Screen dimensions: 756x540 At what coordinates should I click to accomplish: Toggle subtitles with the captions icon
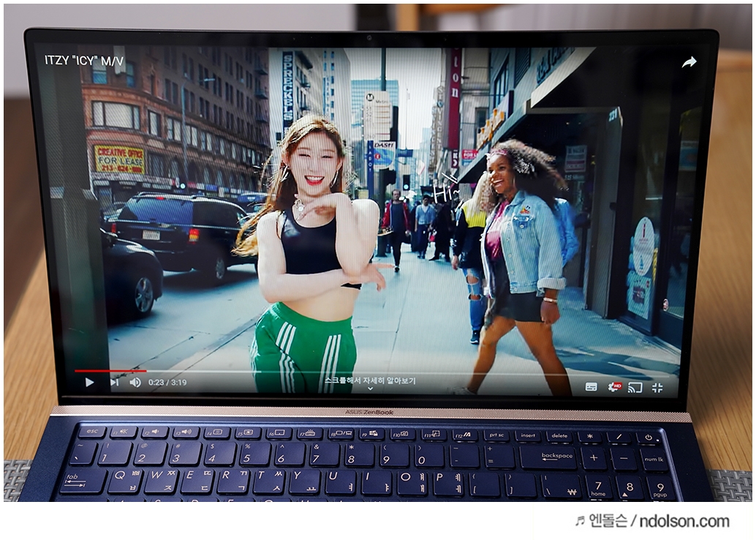click(x=591, y=387)
